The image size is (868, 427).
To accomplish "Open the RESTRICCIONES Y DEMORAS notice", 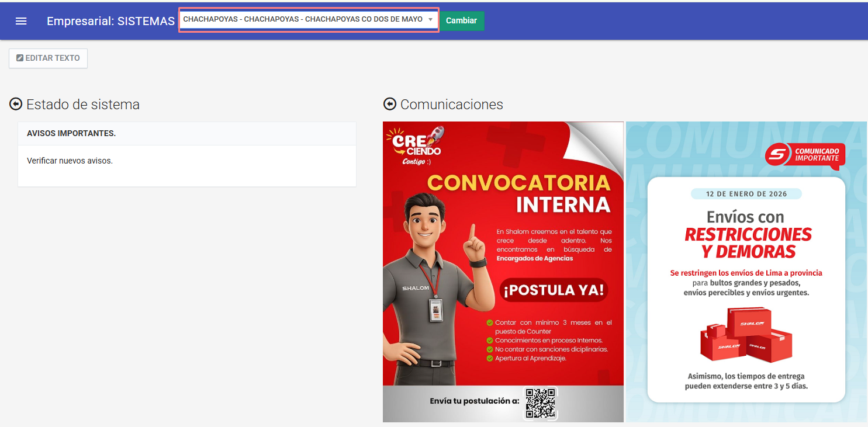I will [x=748, y=242].
